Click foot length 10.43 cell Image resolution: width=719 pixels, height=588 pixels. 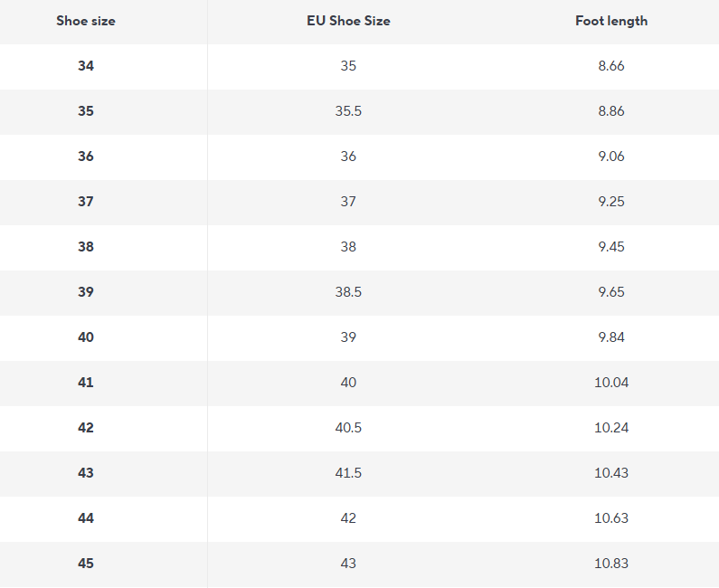tap(611, 473)
